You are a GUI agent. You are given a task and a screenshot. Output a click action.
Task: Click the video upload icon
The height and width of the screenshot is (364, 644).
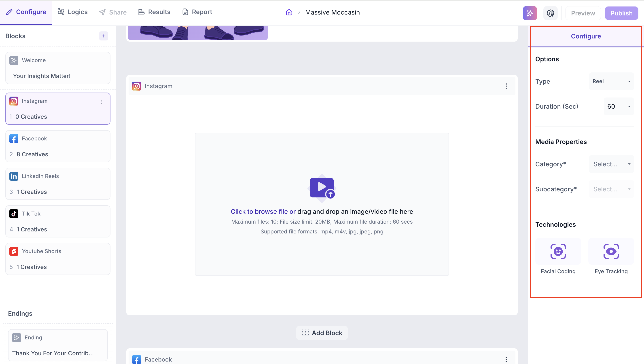(322, 188)
